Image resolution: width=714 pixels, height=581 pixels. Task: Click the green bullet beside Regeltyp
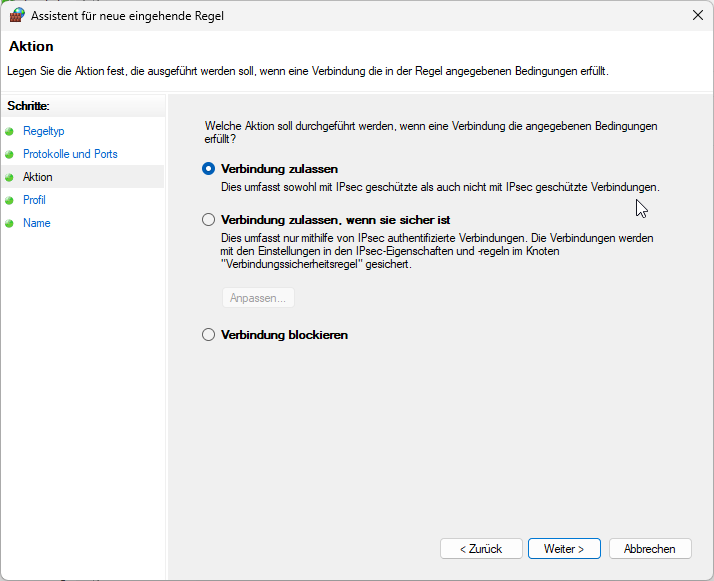[11, 131]
